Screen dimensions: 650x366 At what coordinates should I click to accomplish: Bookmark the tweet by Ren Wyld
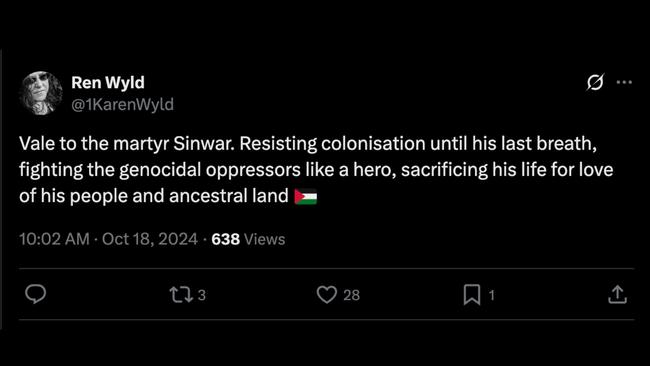(472, 295)
